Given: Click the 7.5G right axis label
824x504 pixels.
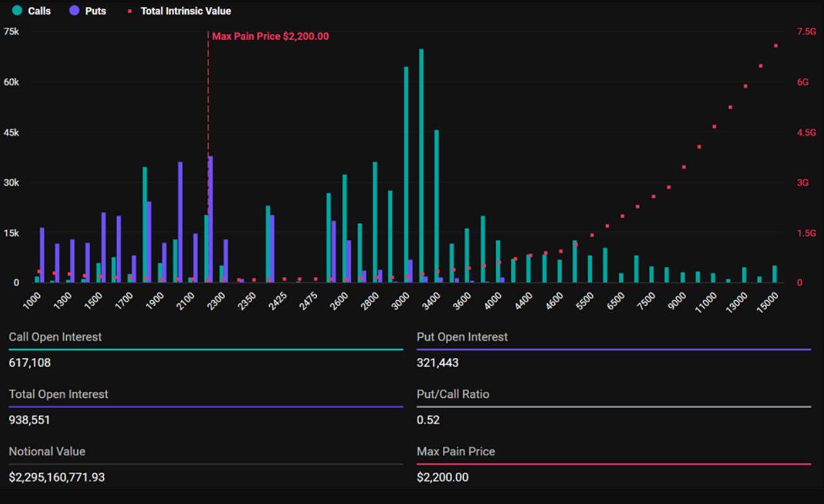Looking at the screenshot, I should pos(806,32).
